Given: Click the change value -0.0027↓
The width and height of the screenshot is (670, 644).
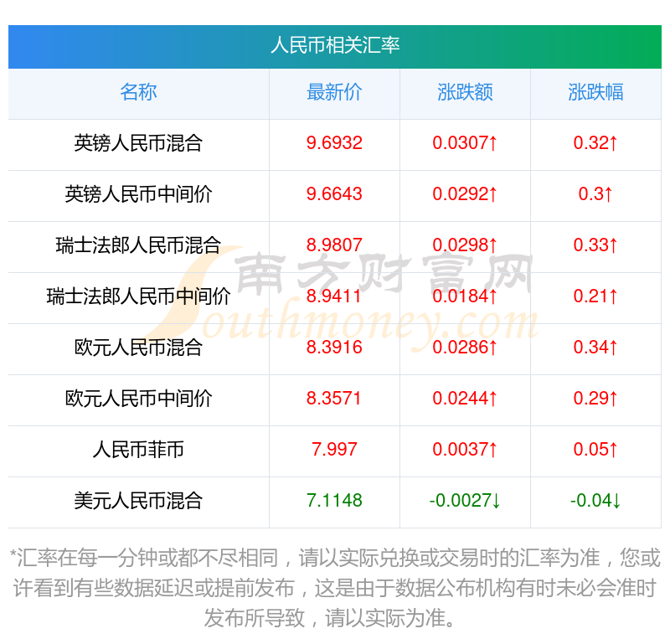Looking at the screenshot, I should coord(465,501).
